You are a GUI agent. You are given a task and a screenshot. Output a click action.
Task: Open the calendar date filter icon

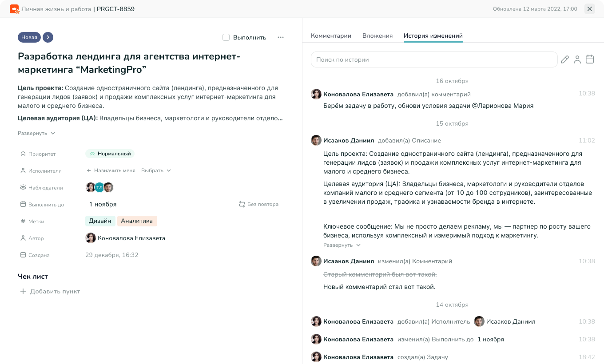click(590, 59)
